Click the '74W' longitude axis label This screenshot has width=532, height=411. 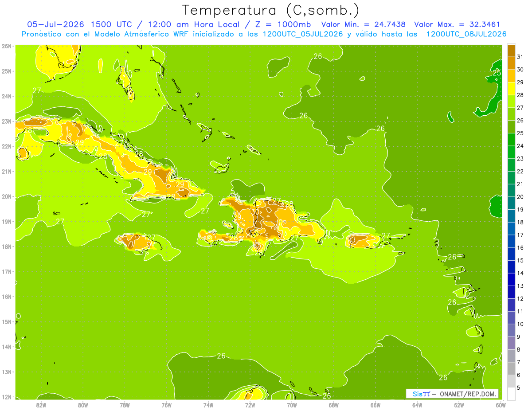pyautogui.click(x=208, y=405)
